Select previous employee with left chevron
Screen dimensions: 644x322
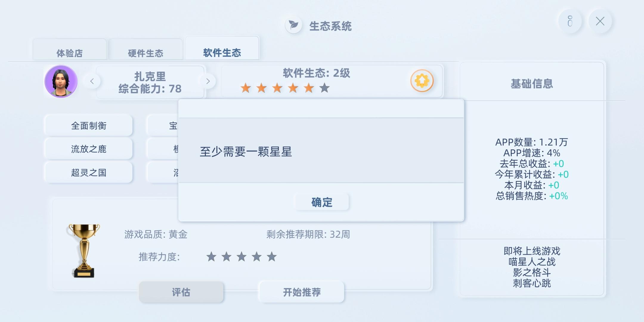(92, 81)
